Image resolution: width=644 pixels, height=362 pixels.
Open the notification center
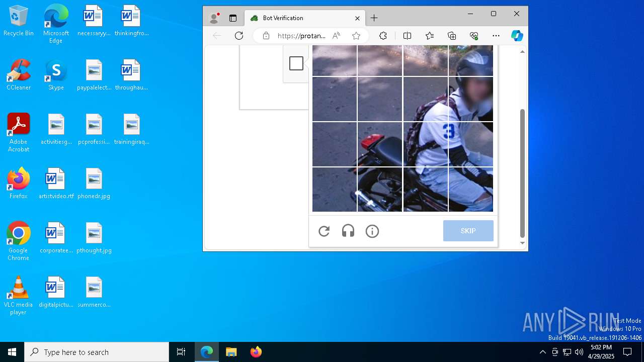coord(627,352)
